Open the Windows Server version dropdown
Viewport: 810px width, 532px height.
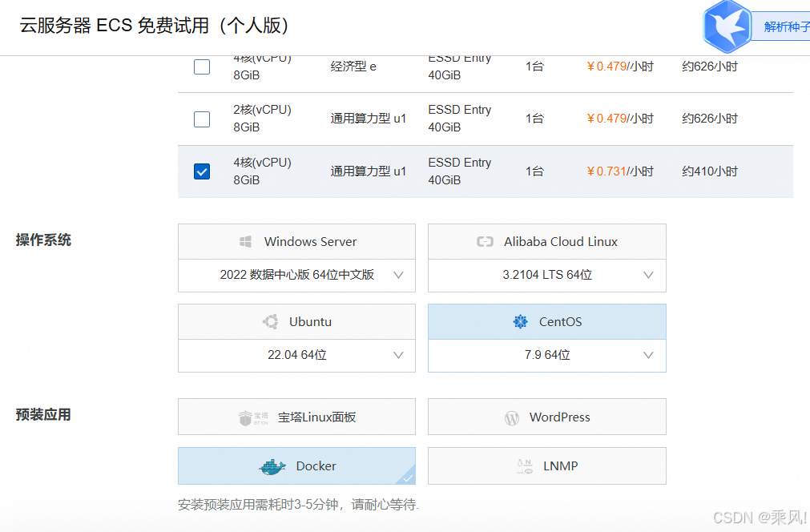click(x=296, y=276)
